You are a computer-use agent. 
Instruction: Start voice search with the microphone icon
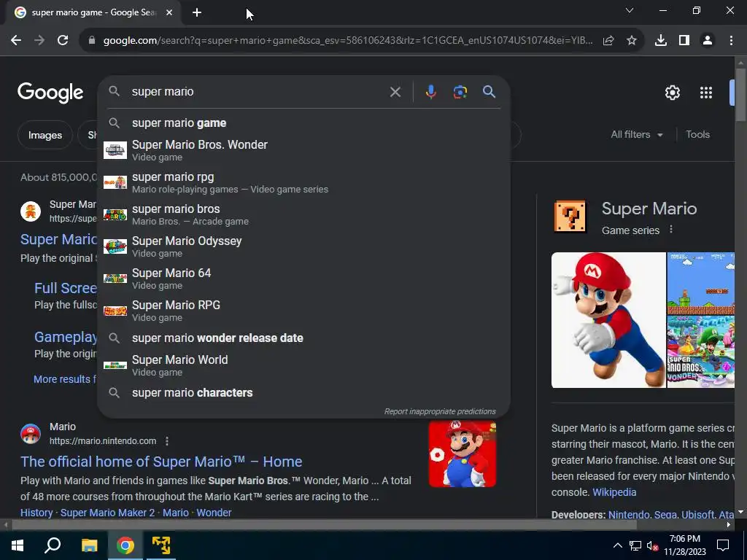coord(430,92)
